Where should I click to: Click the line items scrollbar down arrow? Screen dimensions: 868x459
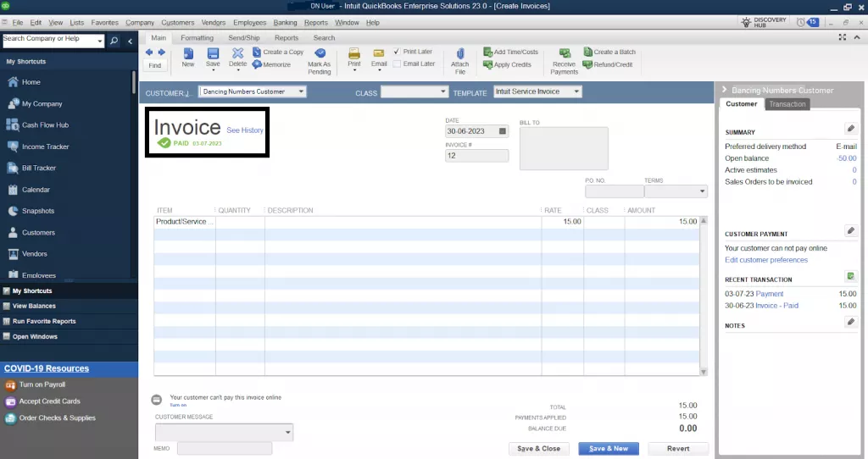point(704,372)
